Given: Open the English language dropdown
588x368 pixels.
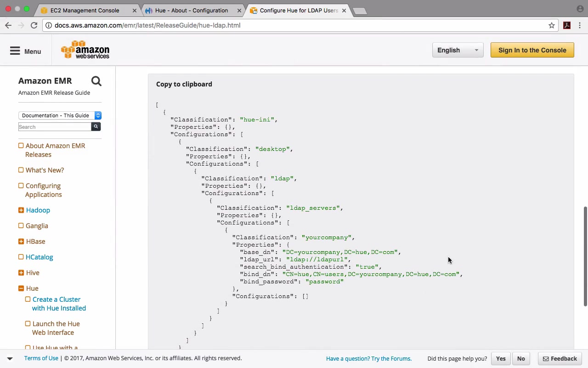Looking at the screenshot, I should 458,50.
